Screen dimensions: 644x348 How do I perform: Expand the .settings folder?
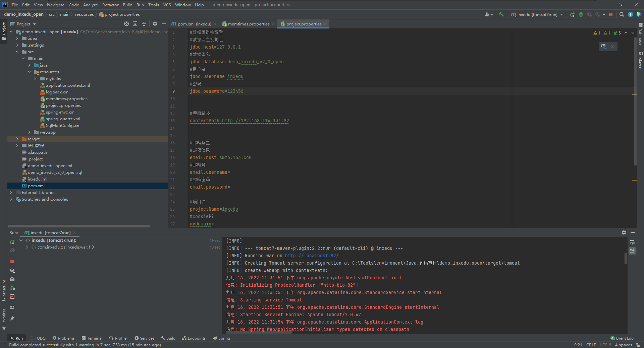click(x=17, y=45)
